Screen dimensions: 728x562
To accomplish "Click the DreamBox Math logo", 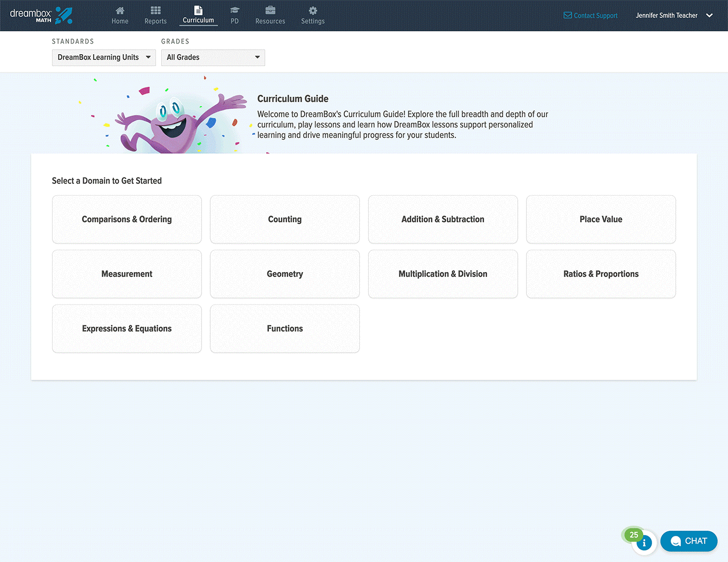I will tap(41, 15).
